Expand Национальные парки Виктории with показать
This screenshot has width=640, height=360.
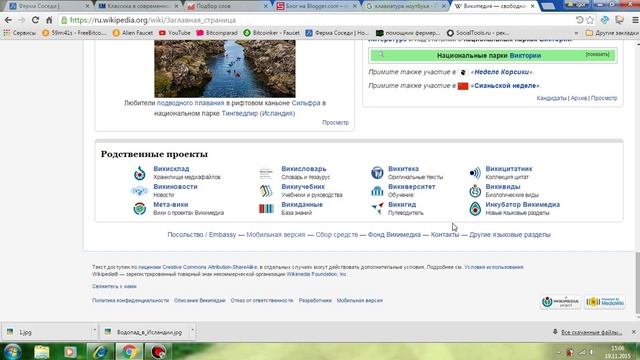pyautogui.click(x=597, y=54)
